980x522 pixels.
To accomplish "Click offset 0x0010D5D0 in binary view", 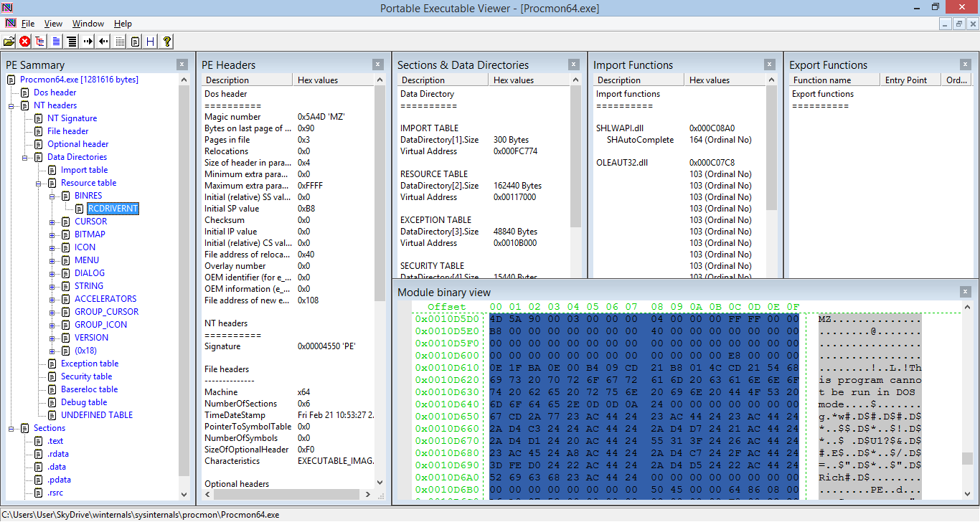I will point(446,318).
